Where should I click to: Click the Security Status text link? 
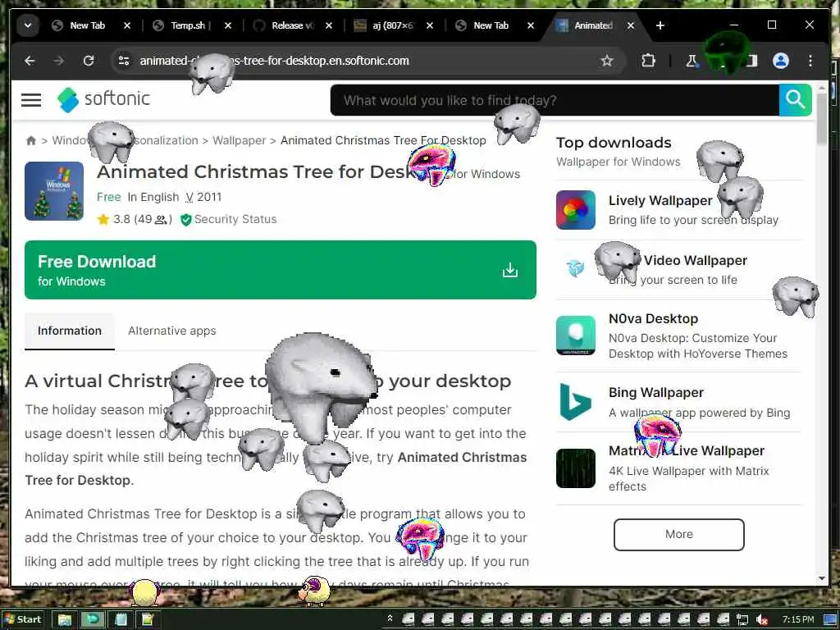235,219
